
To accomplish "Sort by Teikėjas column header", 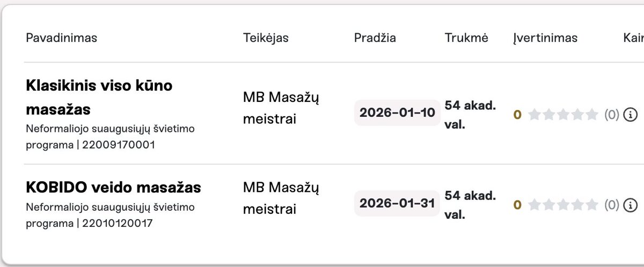I will (266, 38).
